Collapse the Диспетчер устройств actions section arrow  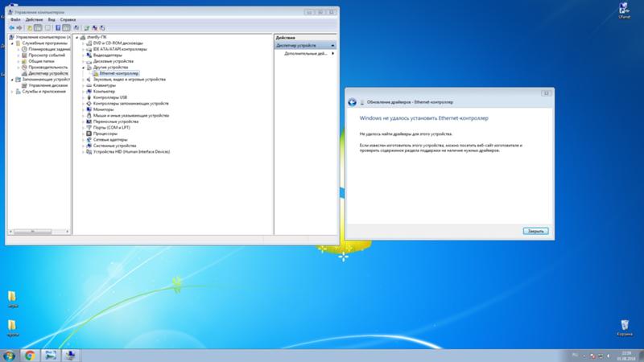tap(332, 46)
